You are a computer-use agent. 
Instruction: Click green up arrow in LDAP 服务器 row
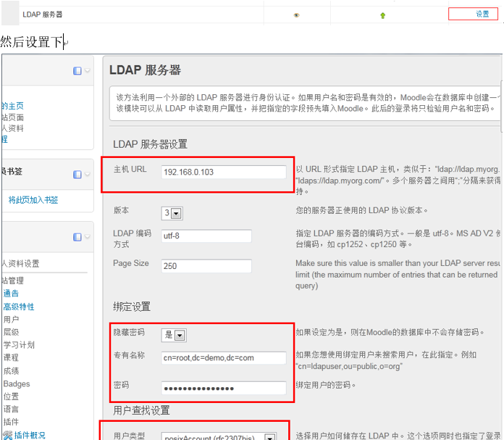(382, 15)
